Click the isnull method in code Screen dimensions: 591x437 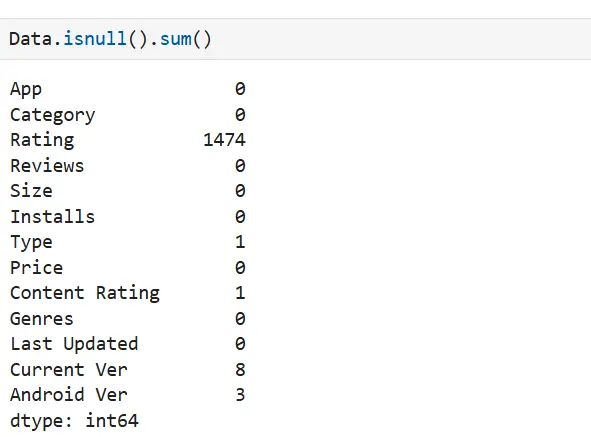(95, 39)
